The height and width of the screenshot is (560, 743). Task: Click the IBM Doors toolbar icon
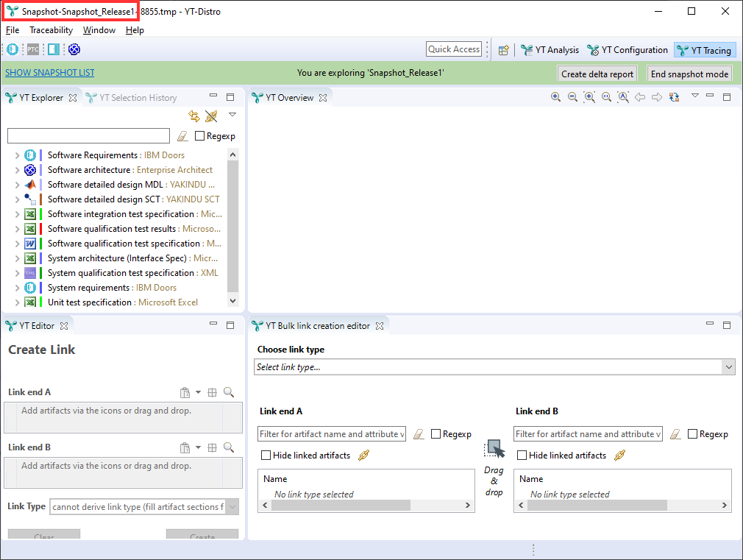(13, 49)
